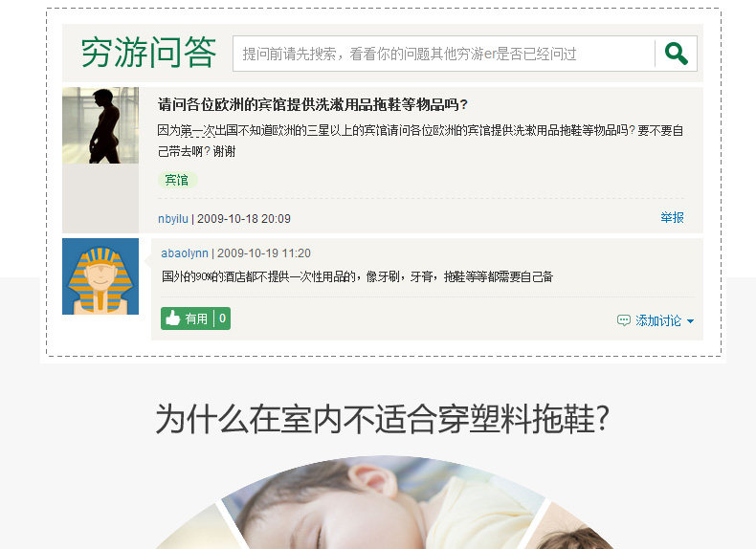Click the thumbs-up icon on 有用

pyautogui.click(x=172, y=318)
